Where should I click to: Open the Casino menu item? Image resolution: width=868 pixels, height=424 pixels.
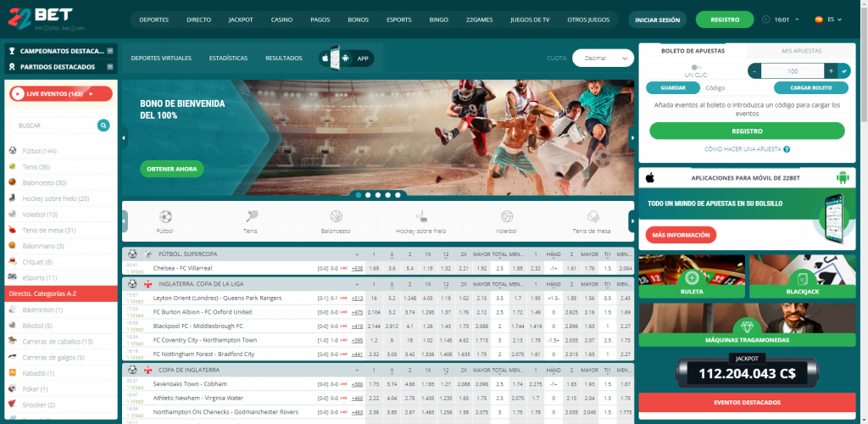click(281, 19)
